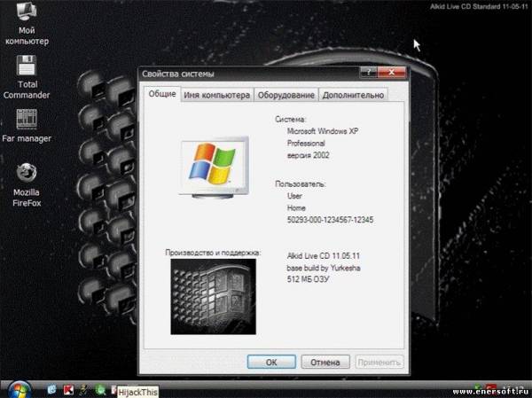This screenshot has height=398, width=532.
Task: Click the Microsoft Windows XP text
Action: pyautogui.click(x=323, y=131)
